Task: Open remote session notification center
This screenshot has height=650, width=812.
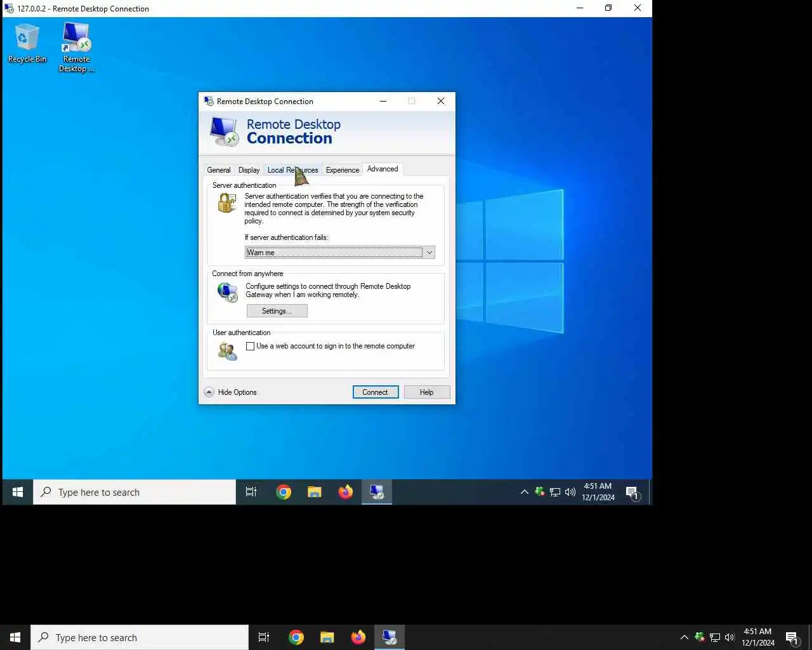Action: tap(632, 493)
